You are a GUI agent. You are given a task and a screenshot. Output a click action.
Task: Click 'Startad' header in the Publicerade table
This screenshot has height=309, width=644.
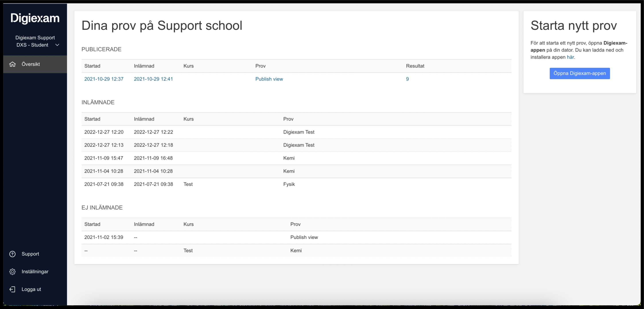tap(92, 66)
